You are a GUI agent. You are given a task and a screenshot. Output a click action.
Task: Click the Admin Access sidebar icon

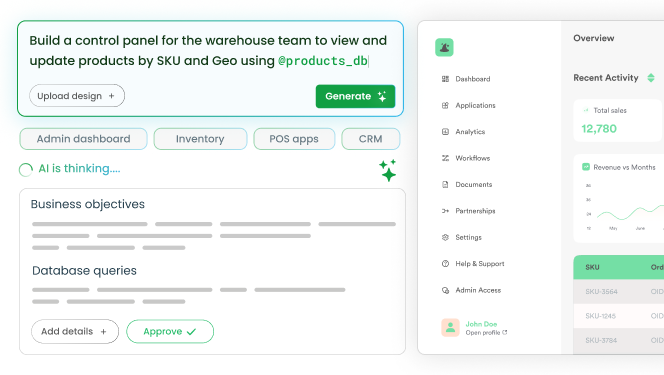point(445,290)
